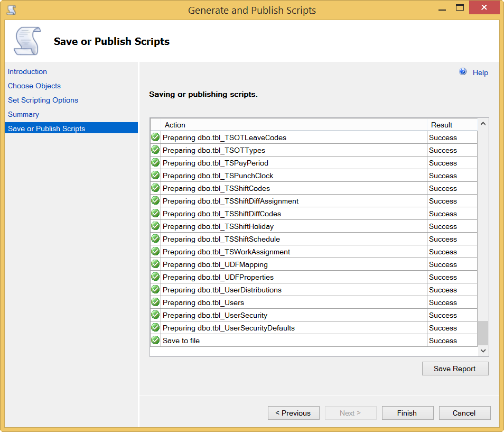
Task: Click success checkmark for tbl_TSOTTypes row
Action: click(x=155, y=150)
